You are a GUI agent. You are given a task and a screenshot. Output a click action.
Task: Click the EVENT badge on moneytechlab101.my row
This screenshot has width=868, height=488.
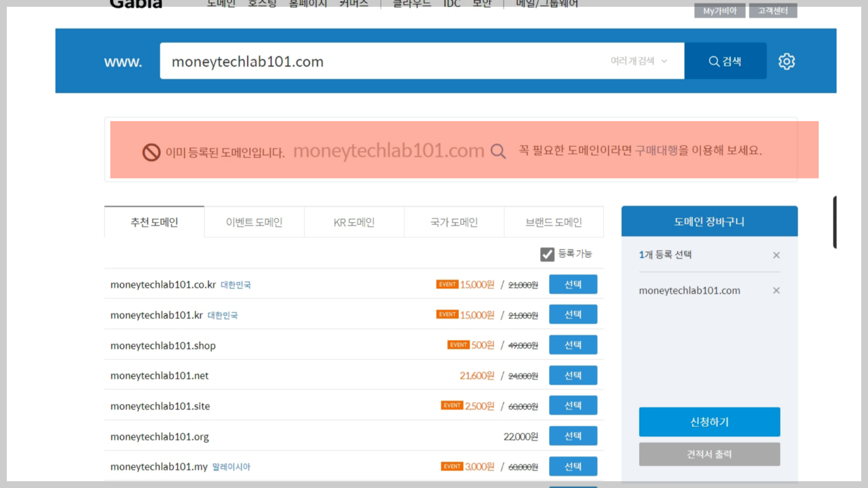pyautogui.click(x=452, y=466)
